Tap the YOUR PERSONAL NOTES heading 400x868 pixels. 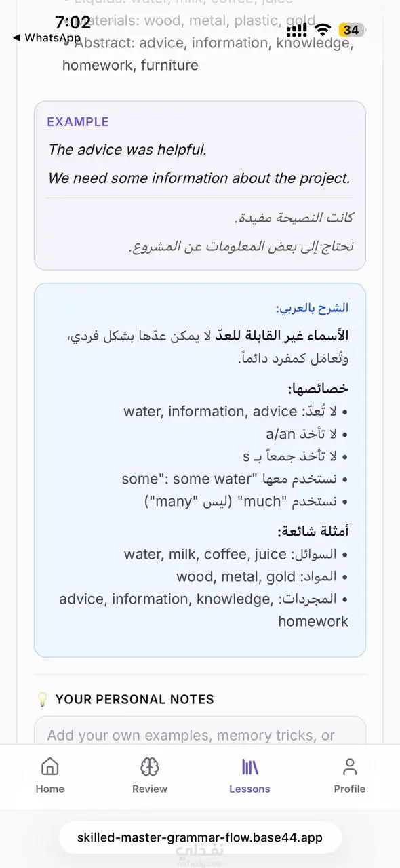(134, 699)
